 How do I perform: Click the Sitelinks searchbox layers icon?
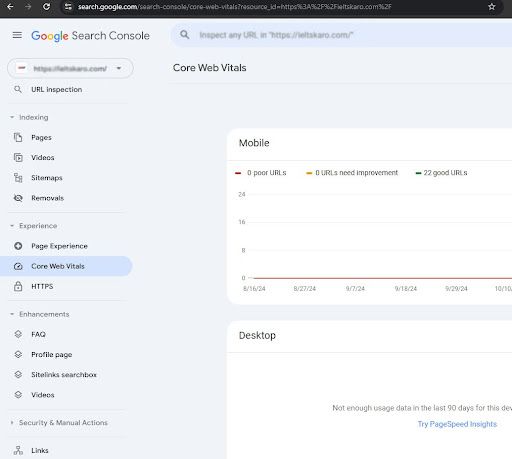pyautogui.click(x=18, y=374)
